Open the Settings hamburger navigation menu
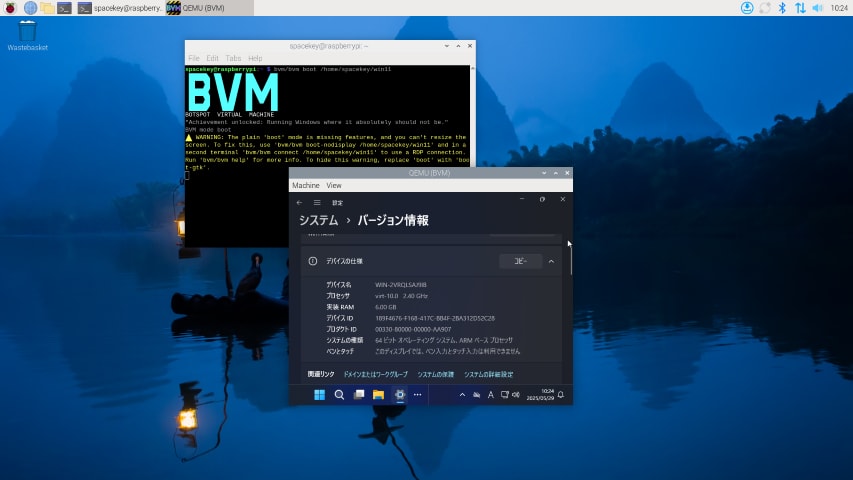Image resolution: width=853 pixels, height=480 pixels. coord(317,202)
